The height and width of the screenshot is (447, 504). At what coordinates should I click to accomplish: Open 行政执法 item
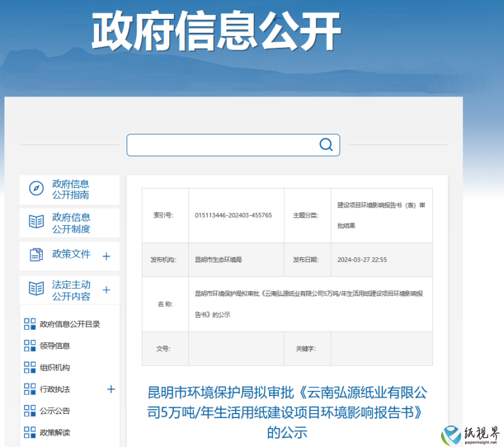(x=55, y=389)
